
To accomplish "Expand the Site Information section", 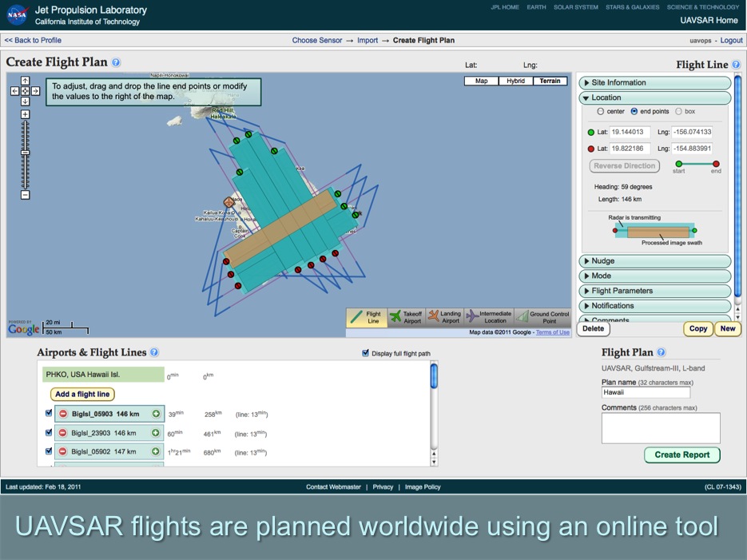I will tap(654, 83).
